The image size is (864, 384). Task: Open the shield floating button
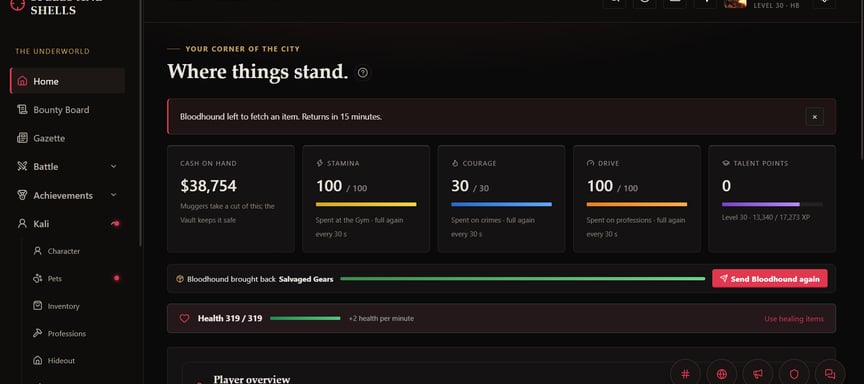tap(794, 374)
